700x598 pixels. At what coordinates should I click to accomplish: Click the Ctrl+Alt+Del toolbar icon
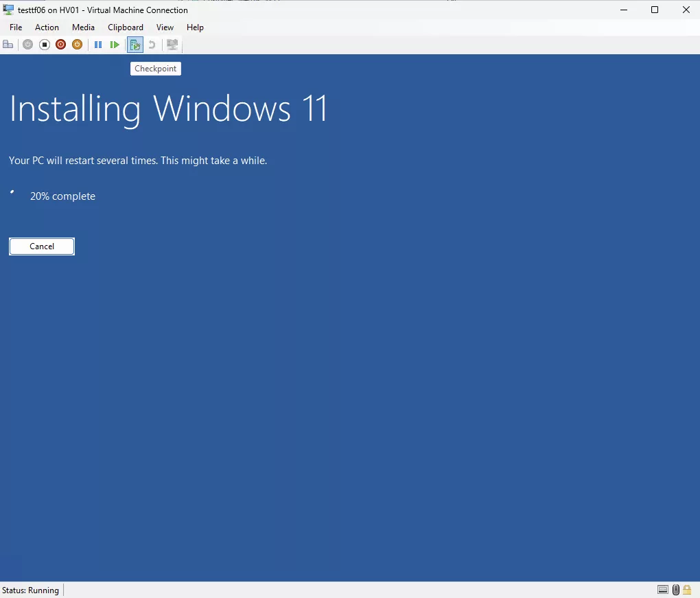pyautogui.click(x=8, y=45)
